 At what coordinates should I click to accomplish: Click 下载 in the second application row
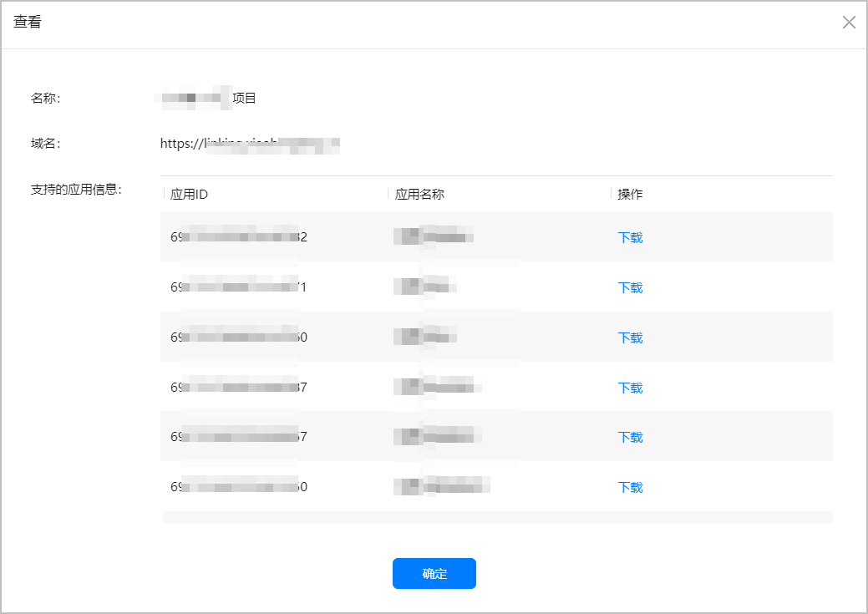[630, 287]
